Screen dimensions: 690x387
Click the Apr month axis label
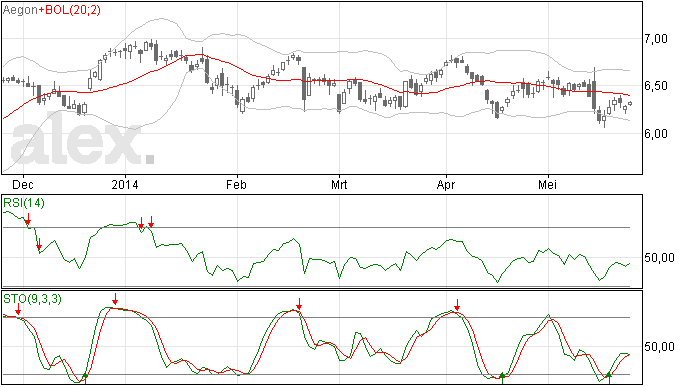pos(446,185)
